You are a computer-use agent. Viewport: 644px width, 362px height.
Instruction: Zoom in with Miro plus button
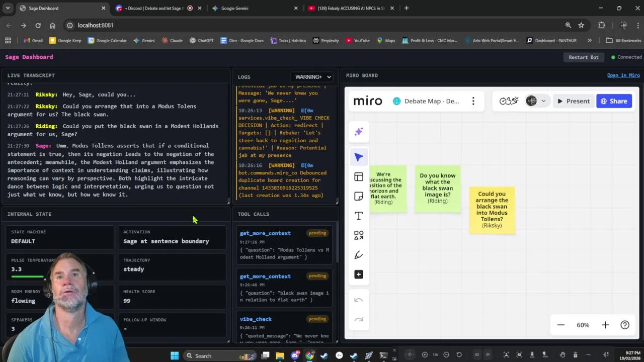[605, 325]
